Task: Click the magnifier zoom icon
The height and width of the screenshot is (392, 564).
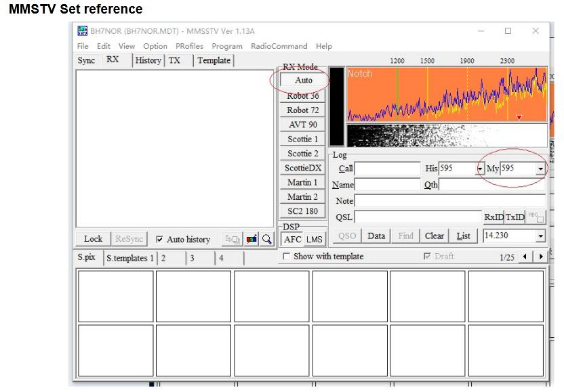Action: click(x=267, y=239)
